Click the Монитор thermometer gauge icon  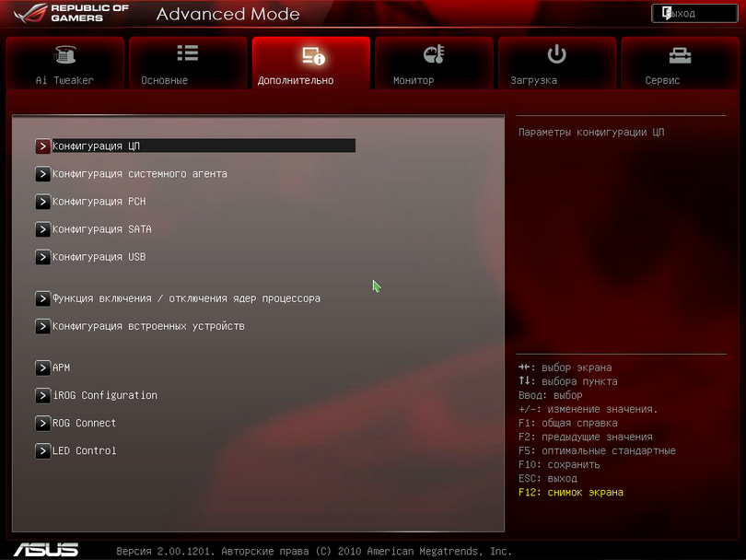[x=434, y=55]
